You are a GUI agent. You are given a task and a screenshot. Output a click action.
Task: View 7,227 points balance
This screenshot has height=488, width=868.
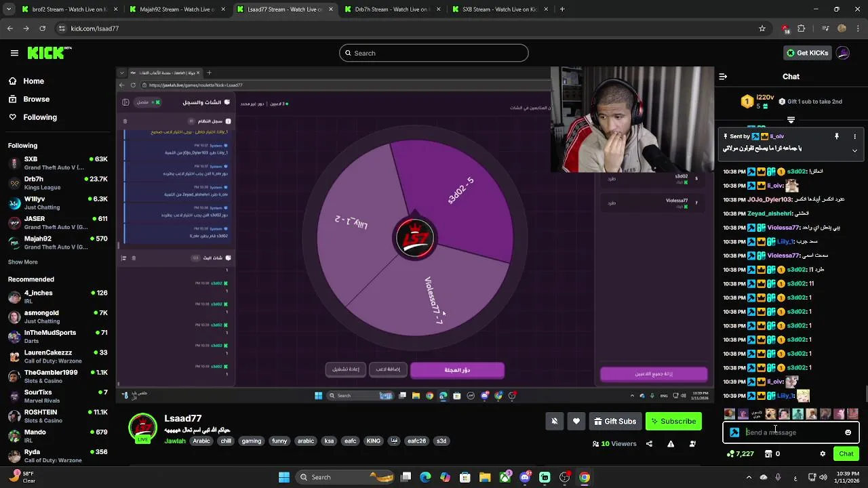click(740, 454)
